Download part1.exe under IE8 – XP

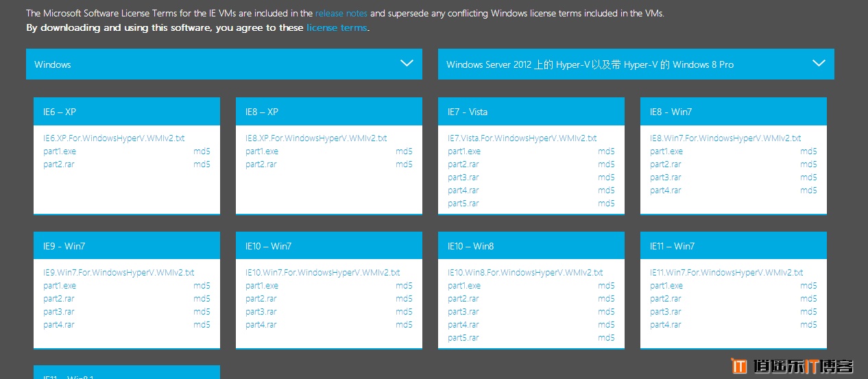point(262,151)
